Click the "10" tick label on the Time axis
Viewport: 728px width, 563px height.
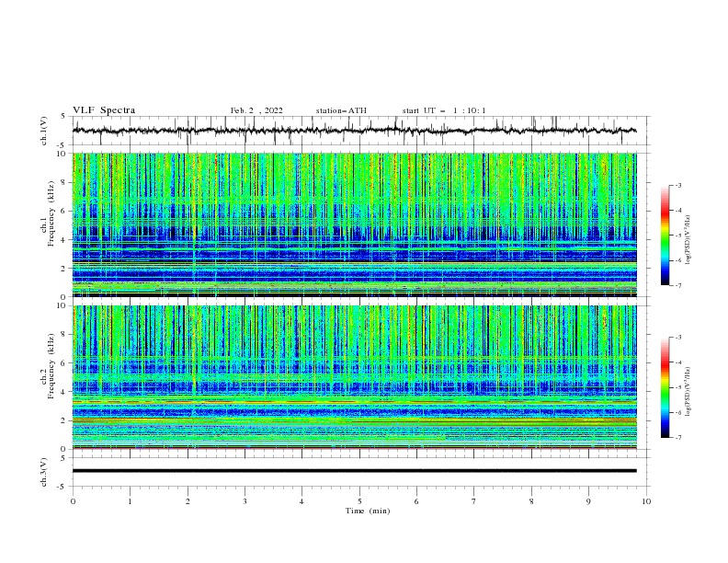(x=646, y=501)
